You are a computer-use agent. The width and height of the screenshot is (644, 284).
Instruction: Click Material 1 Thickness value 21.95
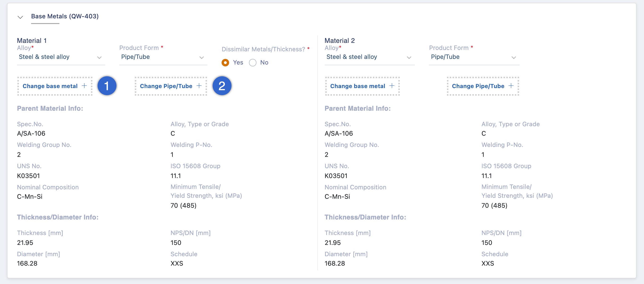[25, 243]
